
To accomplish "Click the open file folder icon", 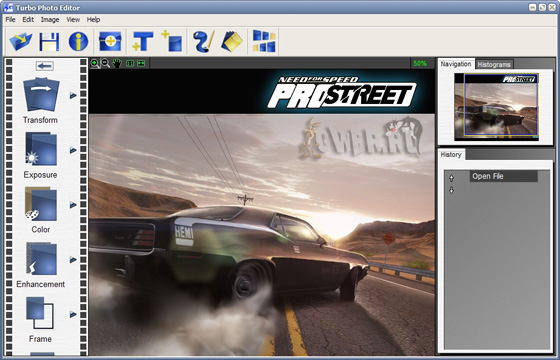I will click(x=20, y=41).
